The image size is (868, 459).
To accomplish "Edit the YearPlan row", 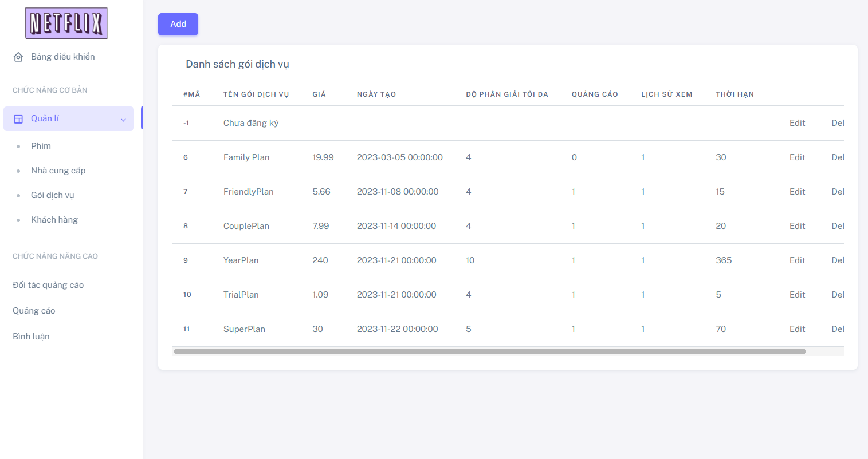I will [797, 260].
